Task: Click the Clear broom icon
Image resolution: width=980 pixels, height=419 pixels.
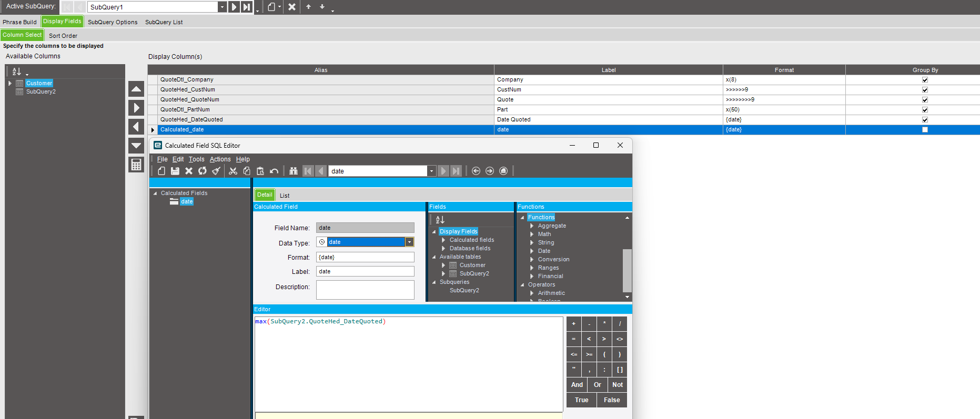Action: (x=216, y=171)
